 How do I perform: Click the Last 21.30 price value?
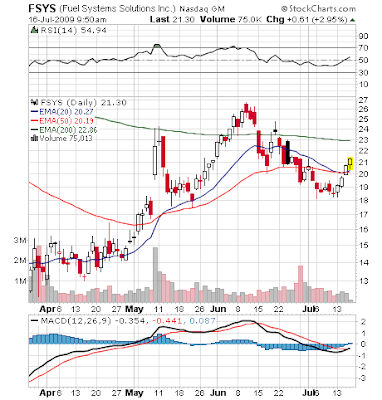pos(172,19)
